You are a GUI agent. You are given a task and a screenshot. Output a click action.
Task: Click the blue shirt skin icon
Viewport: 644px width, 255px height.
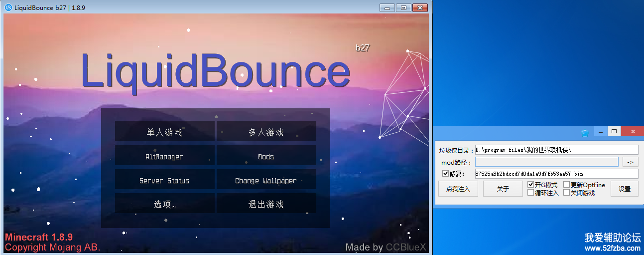[x=585, y=133]
